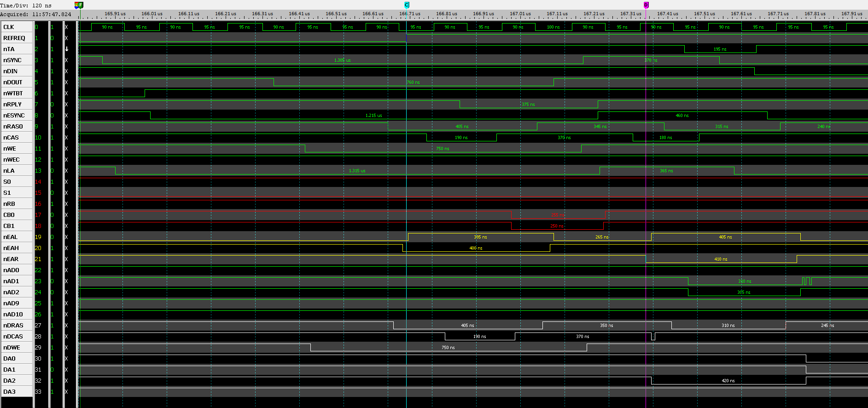Toggle the trigger condition for REFREQ

[x=66, y=38]
